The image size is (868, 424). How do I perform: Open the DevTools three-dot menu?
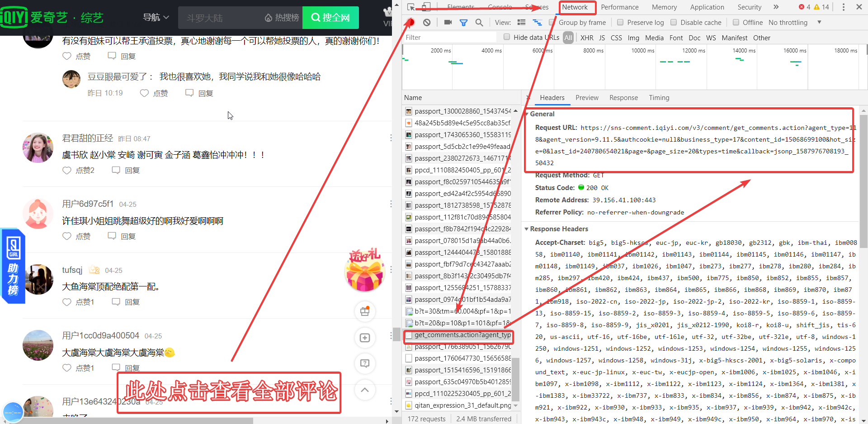click(x=844, y=7)
